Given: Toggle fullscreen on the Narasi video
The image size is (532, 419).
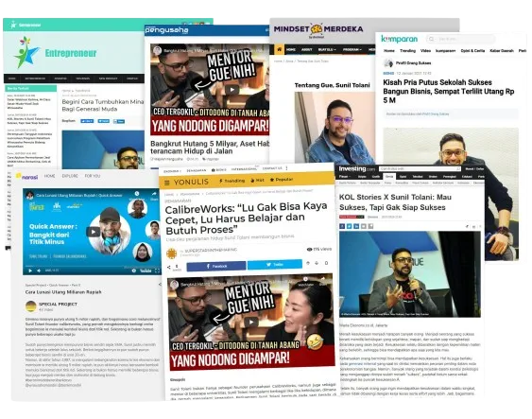Looking at the screenshot, I should [157, 271].
